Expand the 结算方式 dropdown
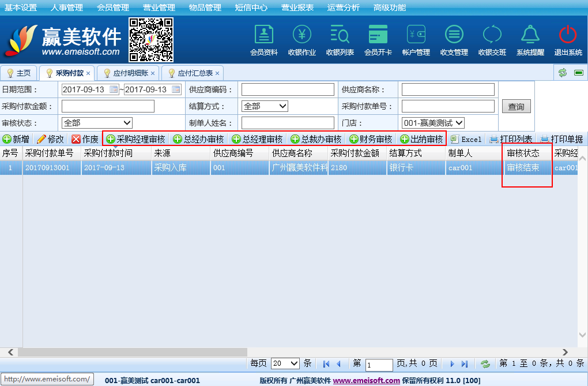This screenshot has height=386, width=588. 265,106
